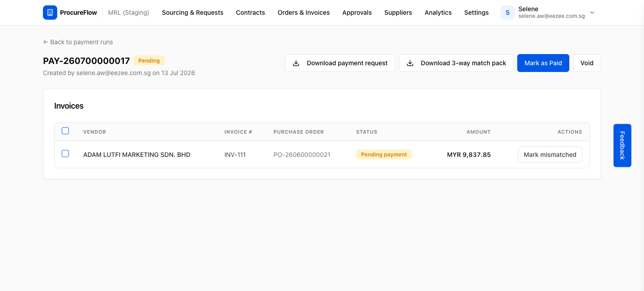The width and height of the screenshot is (644, 291).
Task: Open Sourcing & Requests menu
Action: coord(193,13)
